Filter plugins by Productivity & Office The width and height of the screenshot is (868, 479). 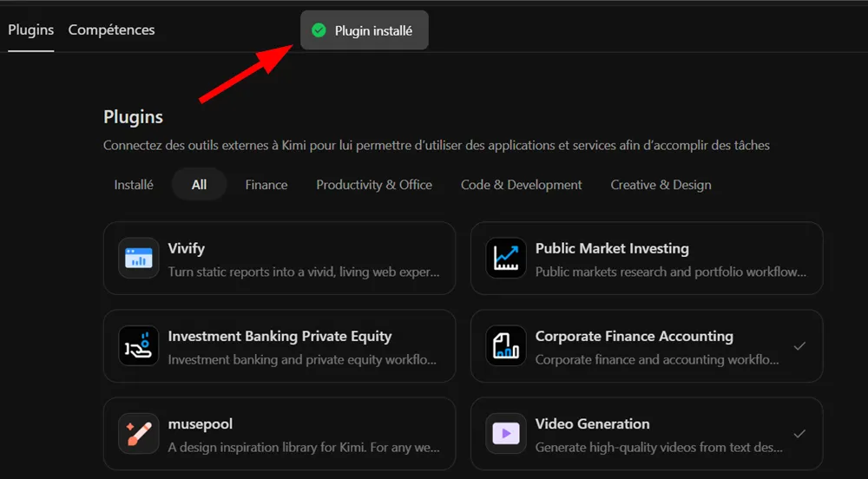tap(374, 185)
